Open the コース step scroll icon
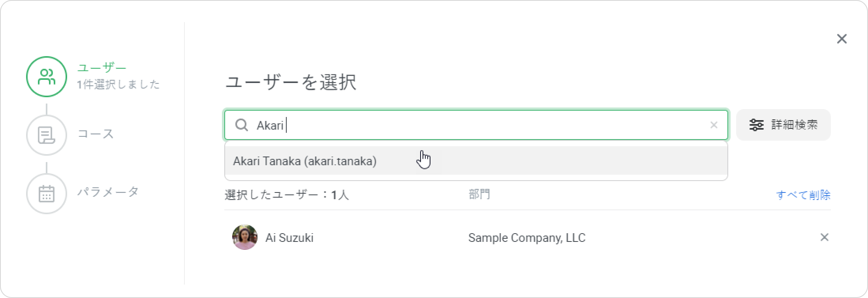Image resolution: width=868 pixels, height=298 pixels. click(x=47, y=135)
